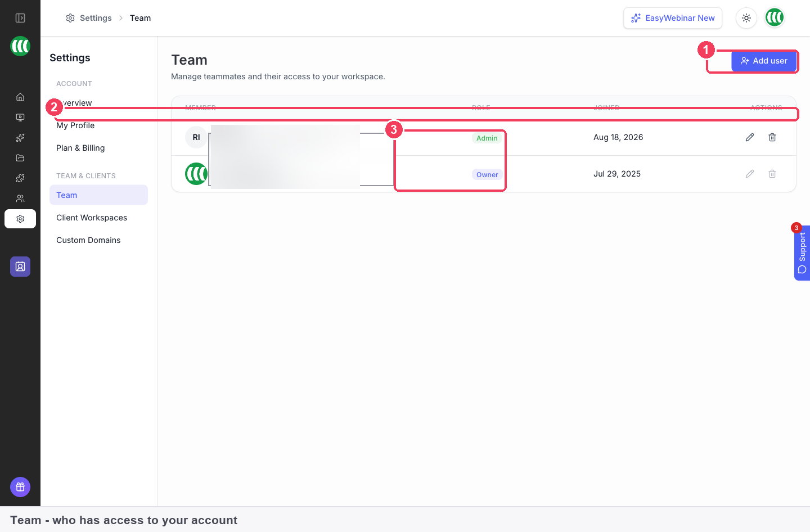Click the Team breadcrumb text
Screen dimensions: 810x532
point(140,18)
